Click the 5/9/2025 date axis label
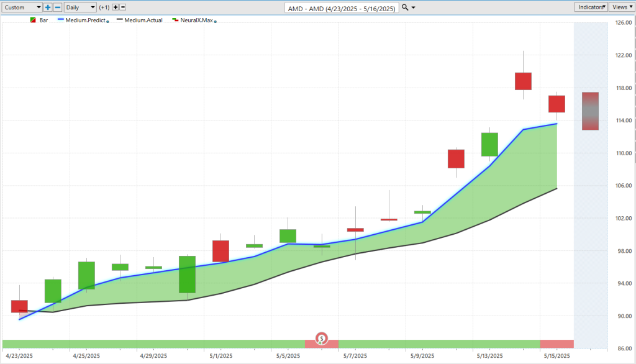This screenshot has height=364, width=636. [422, 356]
